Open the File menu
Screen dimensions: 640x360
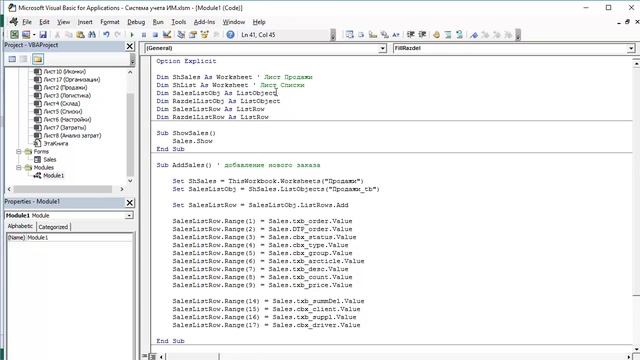click(x=27, y=22)
